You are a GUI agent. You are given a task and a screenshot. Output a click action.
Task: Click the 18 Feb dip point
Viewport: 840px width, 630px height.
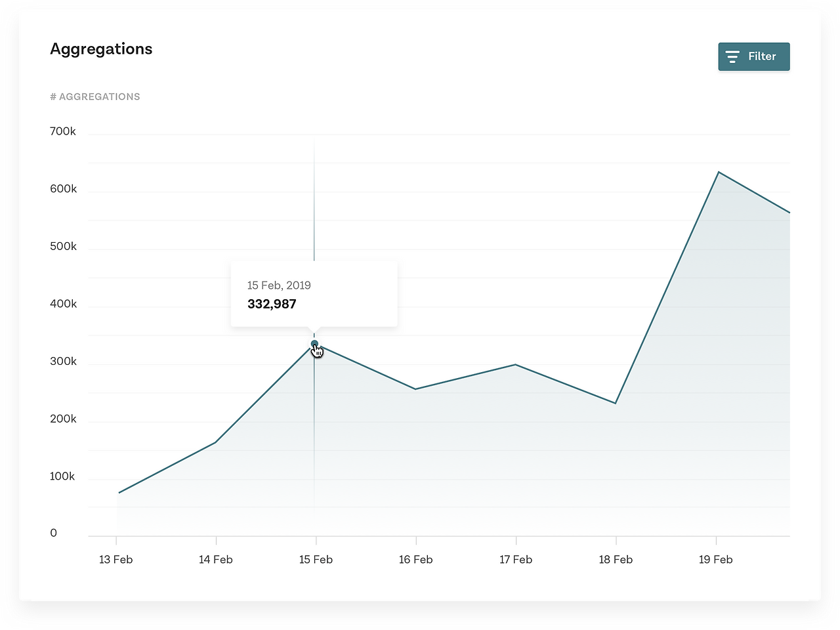[x=616, y=403]
